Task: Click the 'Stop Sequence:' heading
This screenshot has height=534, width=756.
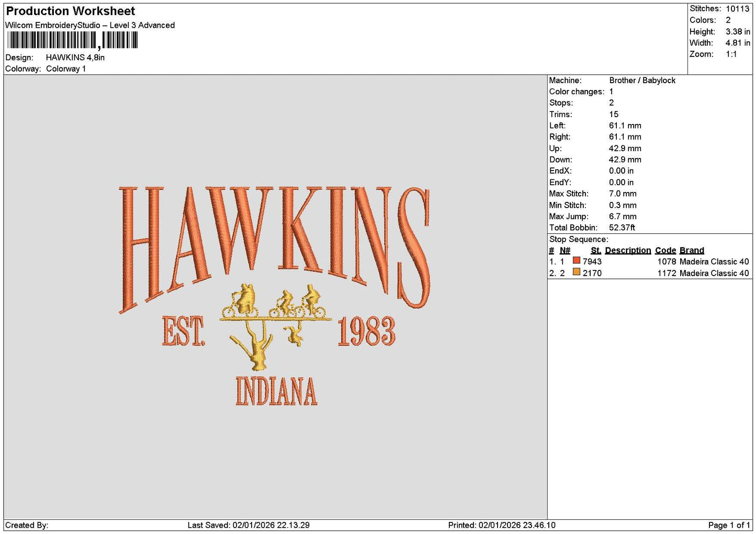Action: pyautogui.click(x=579, y=240)
